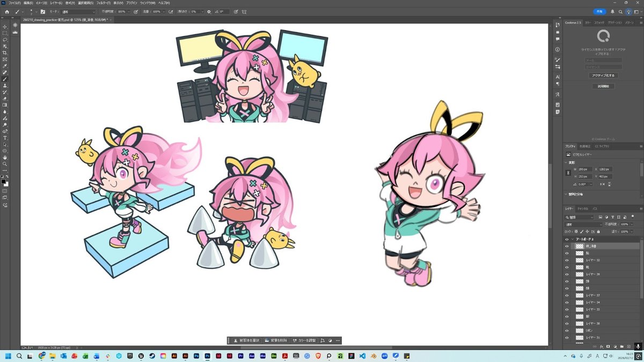Hide the レイヤー 32 layer
This screenshot has height=362, width=644.
click(x=567, y=260)
